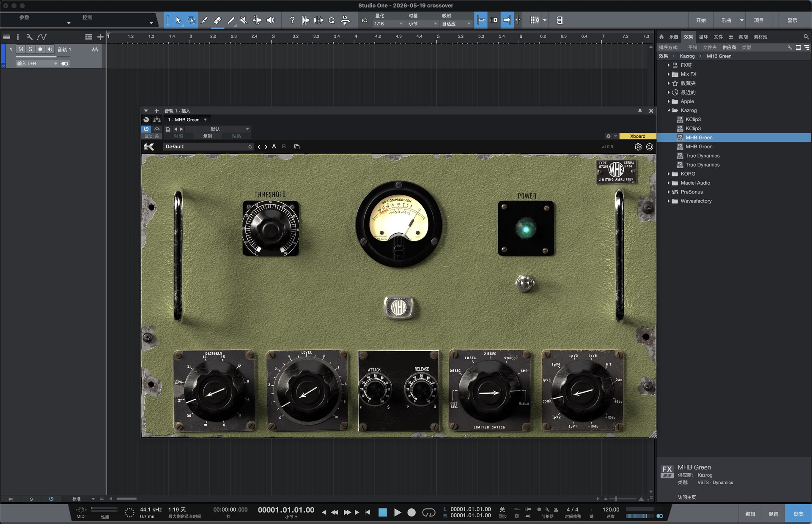Open the 自适应 snap dropdown
The height and width of the screenshot is (524, 812).
[x=456, y=24]
